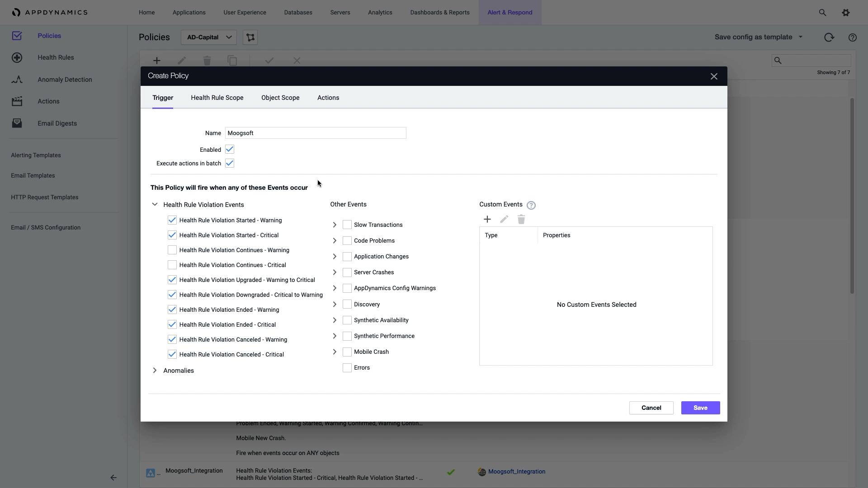Click the copy policy icon
The width and height of the screenshot is (868, 488).
pos(232,61)
